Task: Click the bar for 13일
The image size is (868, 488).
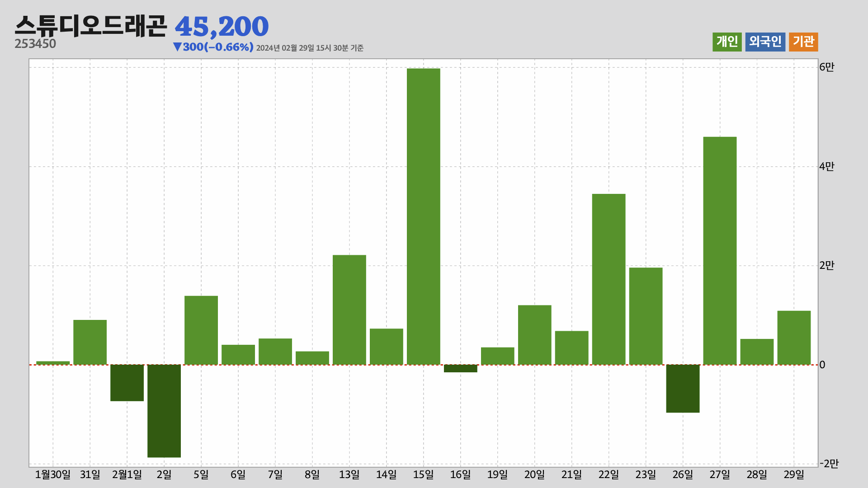Action: (349, 310)
